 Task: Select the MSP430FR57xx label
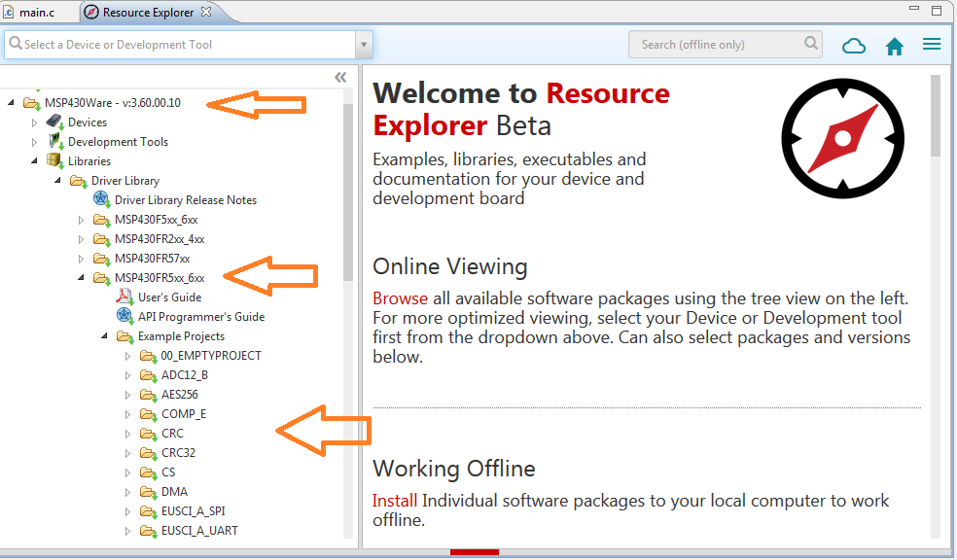pyautogui.click(x=152, y=259)
